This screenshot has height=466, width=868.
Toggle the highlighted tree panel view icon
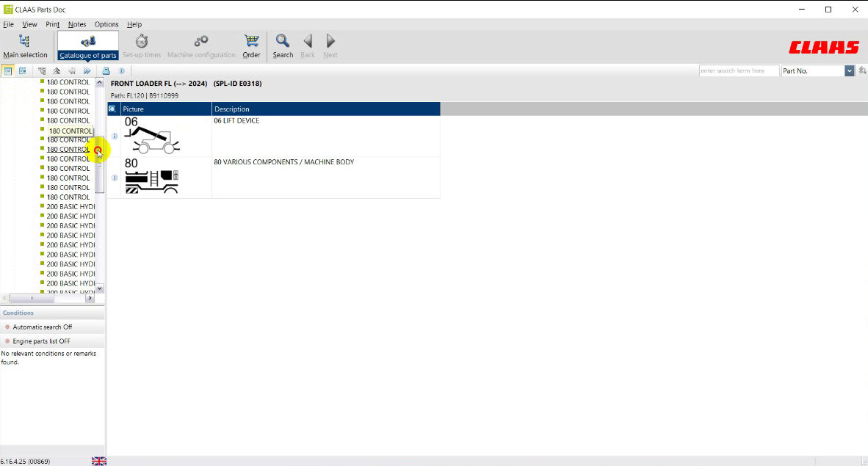click(x=8, y=71)
